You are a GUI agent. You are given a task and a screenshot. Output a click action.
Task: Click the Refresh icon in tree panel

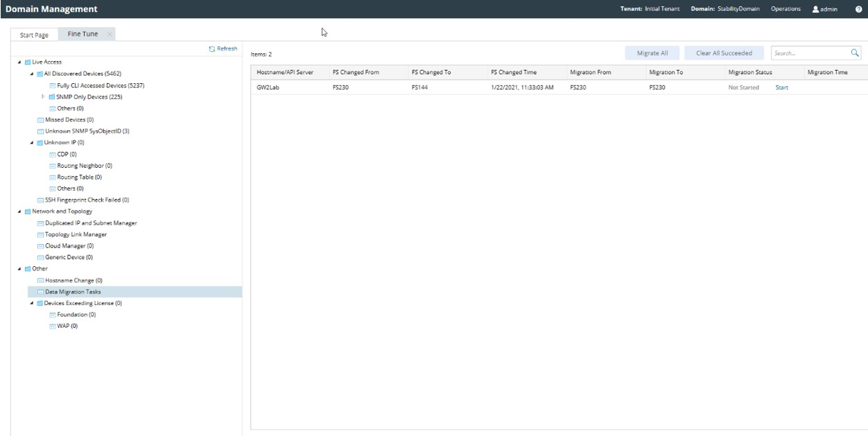pos(212,49)
